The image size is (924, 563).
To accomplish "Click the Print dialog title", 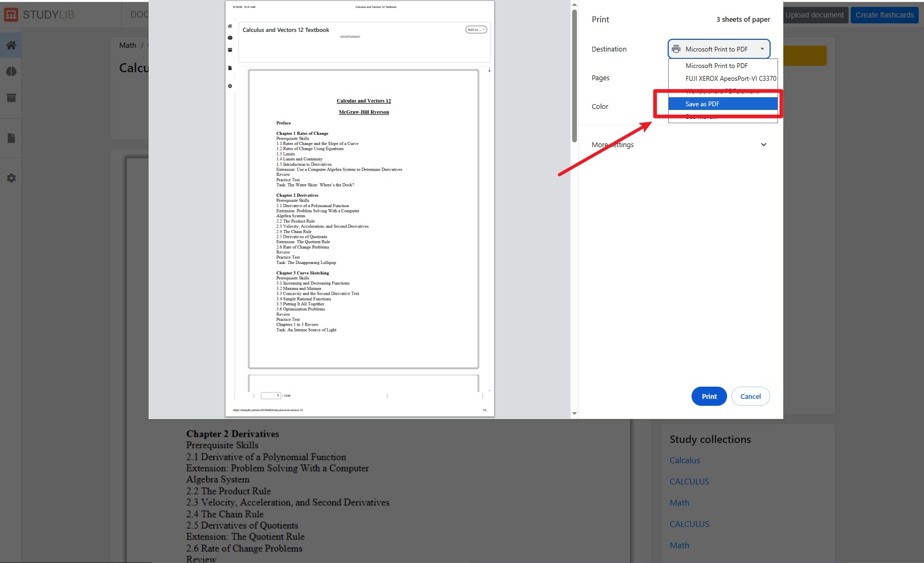I will [600, 20].
